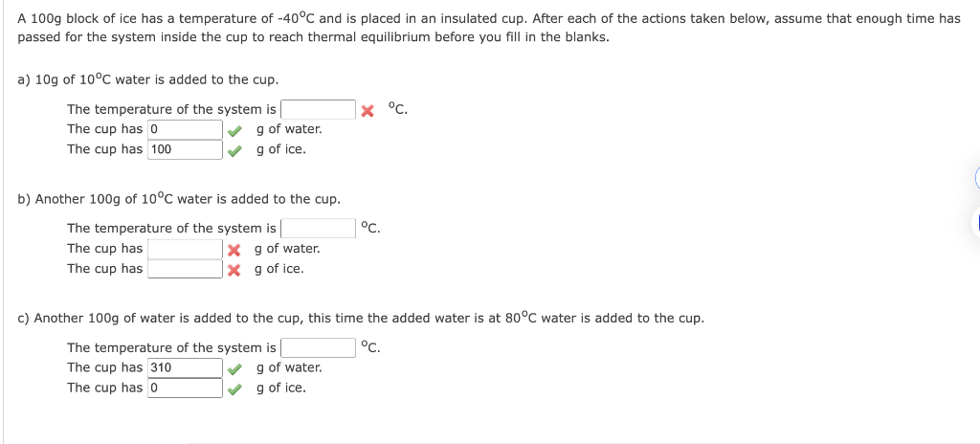Image resolution: width=980 pixels, height=444 pixels.
Task: Click the empty part b water input
Action: point(186,249)
